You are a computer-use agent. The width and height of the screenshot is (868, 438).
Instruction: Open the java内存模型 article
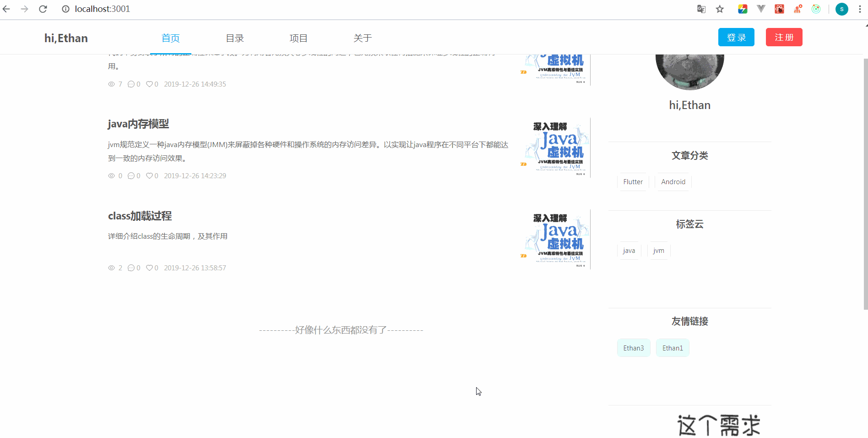(x=138, y=124)
